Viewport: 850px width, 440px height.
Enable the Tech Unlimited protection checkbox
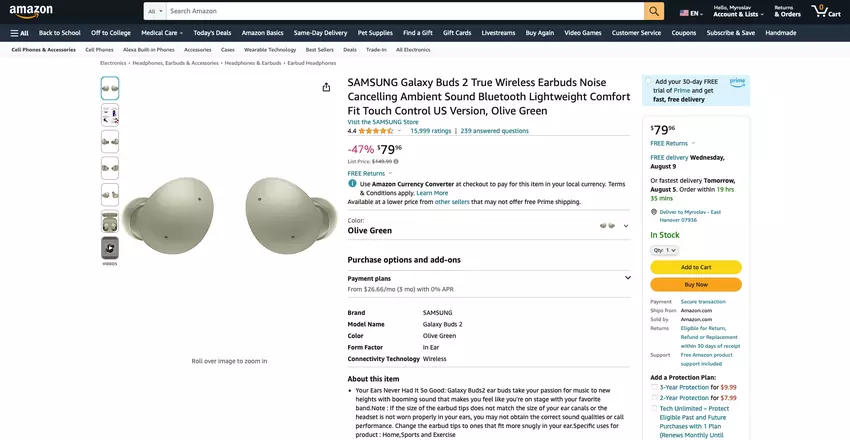click(x=654, y=408)
